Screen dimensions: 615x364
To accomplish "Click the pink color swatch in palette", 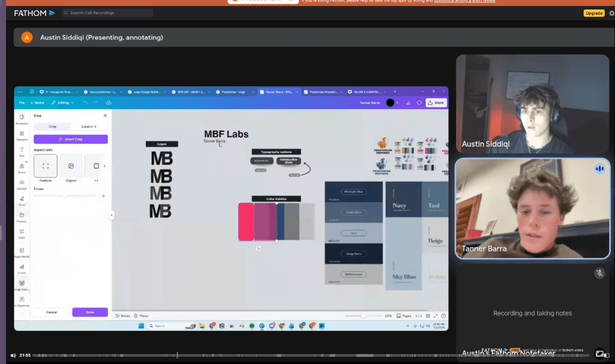I will click(x=246, y=222).
